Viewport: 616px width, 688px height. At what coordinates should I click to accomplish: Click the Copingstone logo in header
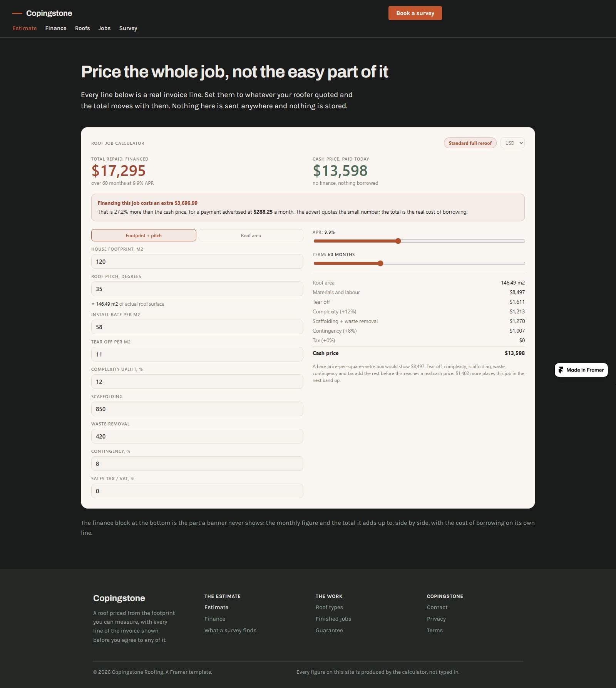(42, 13)
